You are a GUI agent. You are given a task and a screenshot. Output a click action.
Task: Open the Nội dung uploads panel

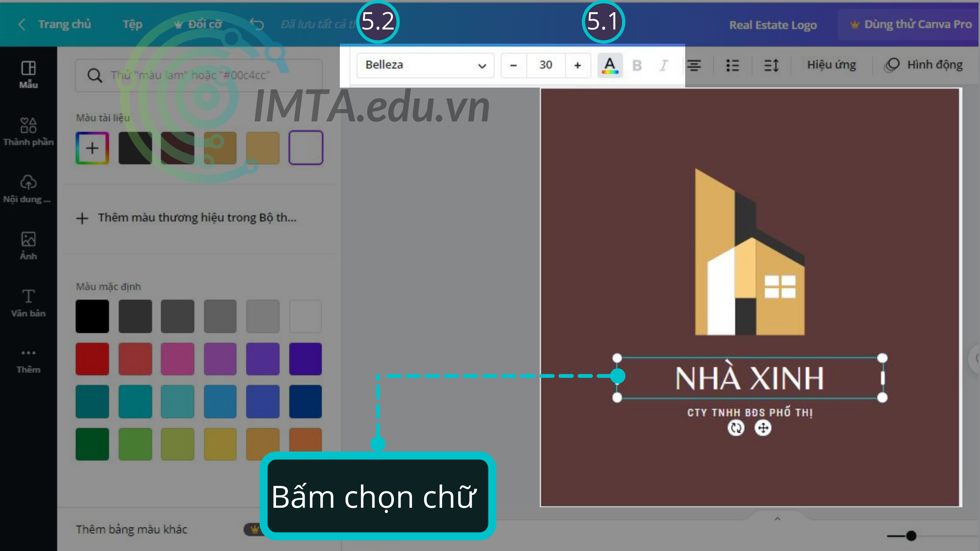28,189
